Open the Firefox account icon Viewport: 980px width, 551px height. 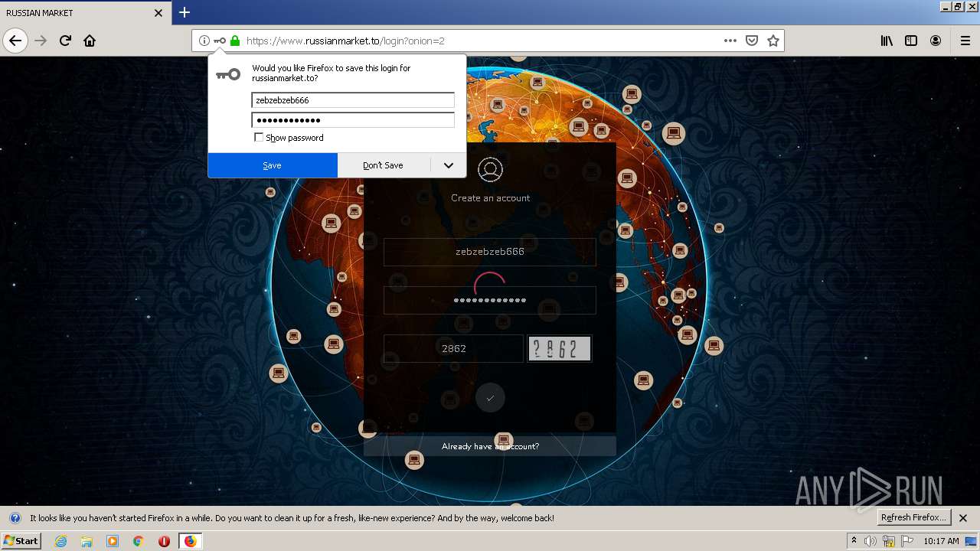(936, 41)
